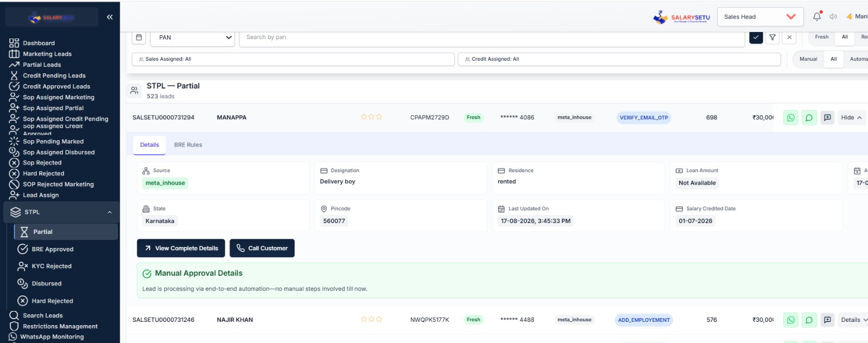Viewport: 868px width, 343px height.
Task: Rate MANAPPA lead using the stars
Action: pos(372,117)
